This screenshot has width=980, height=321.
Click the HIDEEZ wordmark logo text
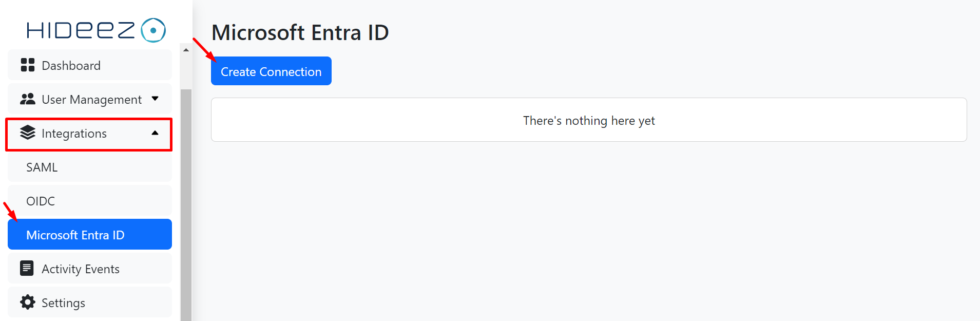pos(81,31)
